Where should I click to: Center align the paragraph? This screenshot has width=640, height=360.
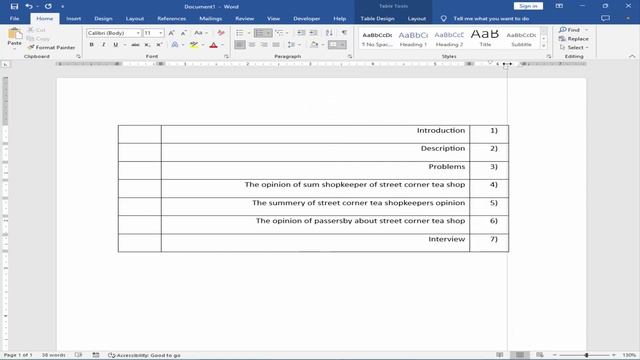(x=252, y=44)
